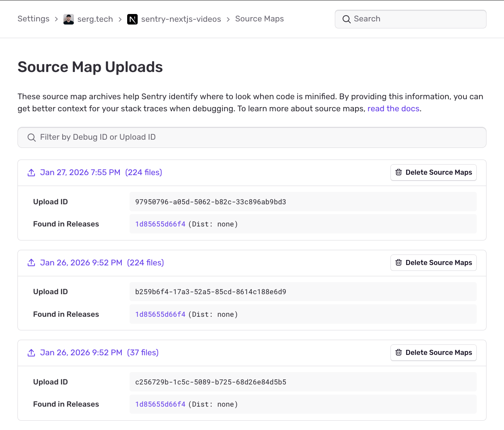The height and width of the screenshot is (430, 504).
Task: Click the Jan 27, 2026 7:55 PM upload link
Action: 80,172
